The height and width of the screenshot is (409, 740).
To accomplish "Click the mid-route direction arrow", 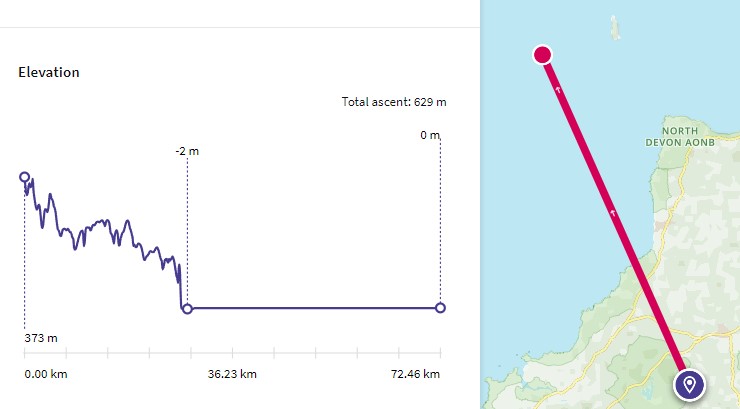I will [x=613, y=213].
